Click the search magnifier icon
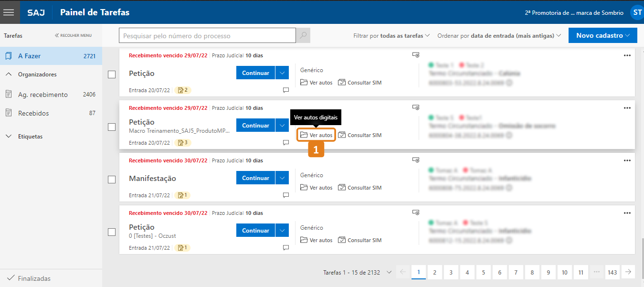This screenshot has height=287, width=644. [303, 36]
